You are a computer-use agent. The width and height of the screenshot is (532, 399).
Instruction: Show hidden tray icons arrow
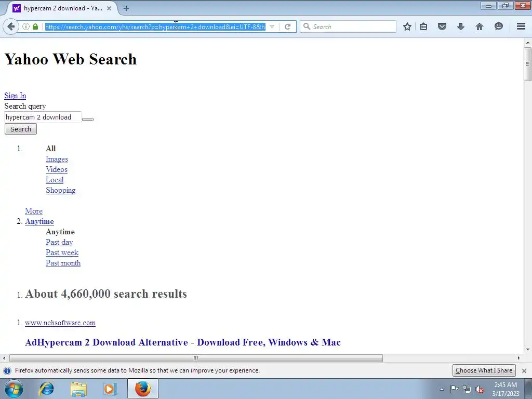[x=442, y=389]
